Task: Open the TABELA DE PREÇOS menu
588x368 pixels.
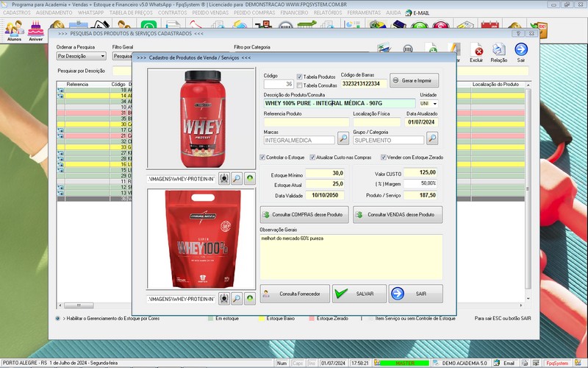Action: pyautogui.click(x=131, y=13)
